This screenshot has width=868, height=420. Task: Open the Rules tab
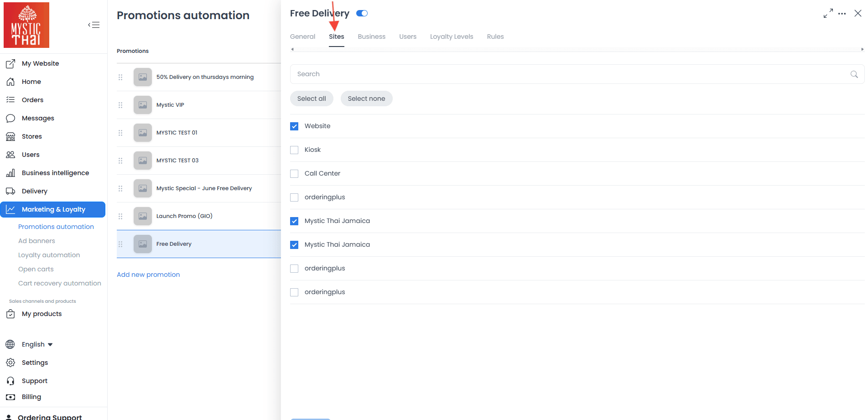point(495,36)
